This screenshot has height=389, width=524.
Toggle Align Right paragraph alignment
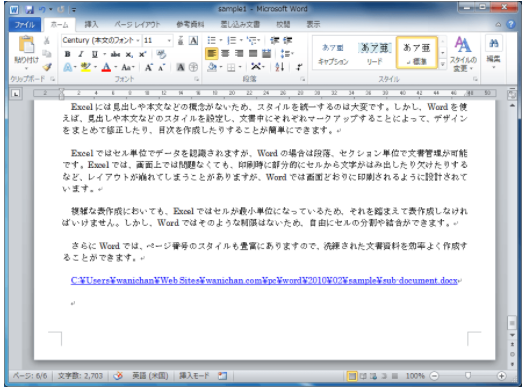239,53
